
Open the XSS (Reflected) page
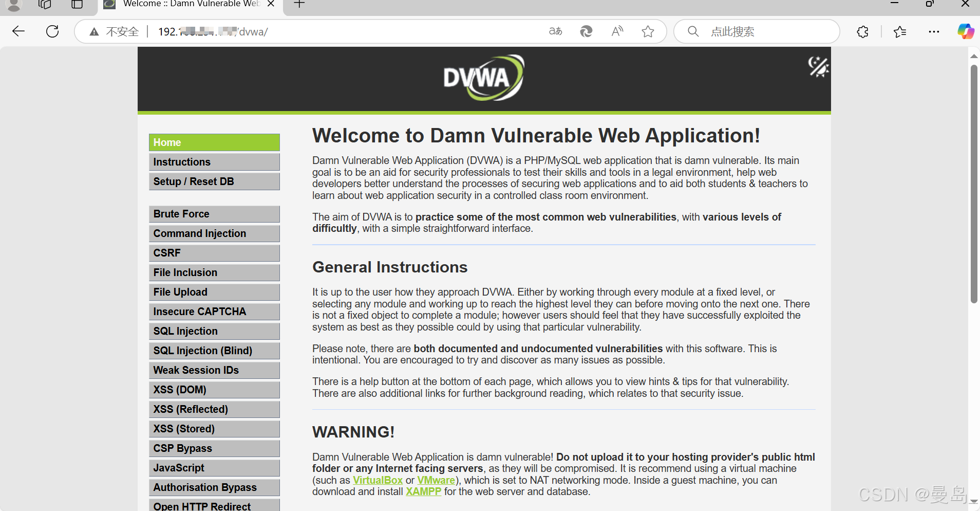[x=214, y=409]
